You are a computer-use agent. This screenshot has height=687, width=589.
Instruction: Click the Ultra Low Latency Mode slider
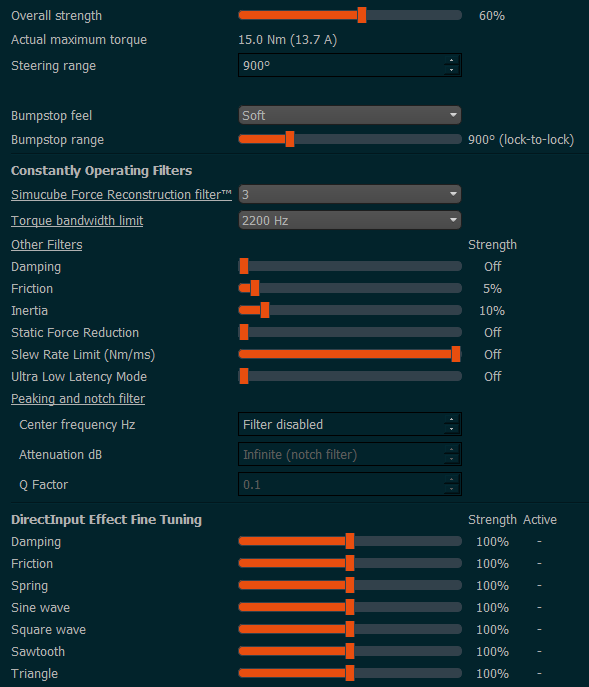(350, 376)
